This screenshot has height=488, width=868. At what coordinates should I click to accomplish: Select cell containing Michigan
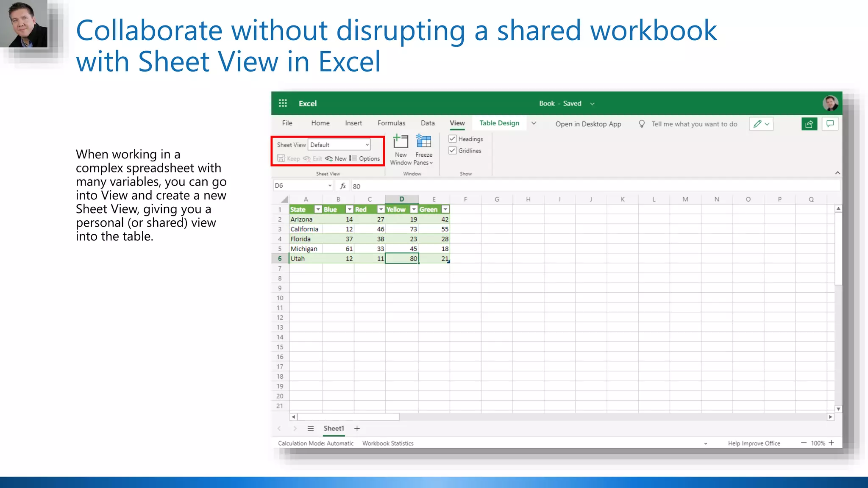pos(306,249)
